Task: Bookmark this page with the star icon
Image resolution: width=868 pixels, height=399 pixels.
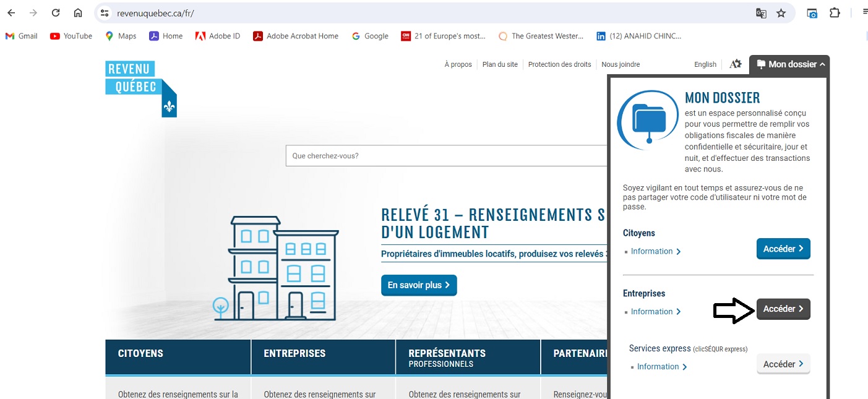Action: pos(781,13)
